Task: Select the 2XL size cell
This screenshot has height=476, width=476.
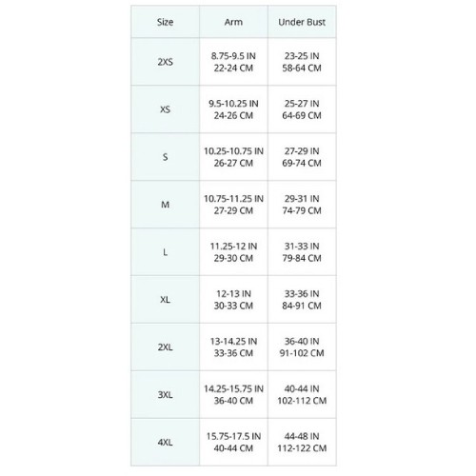Action: (x=165, y=347)
